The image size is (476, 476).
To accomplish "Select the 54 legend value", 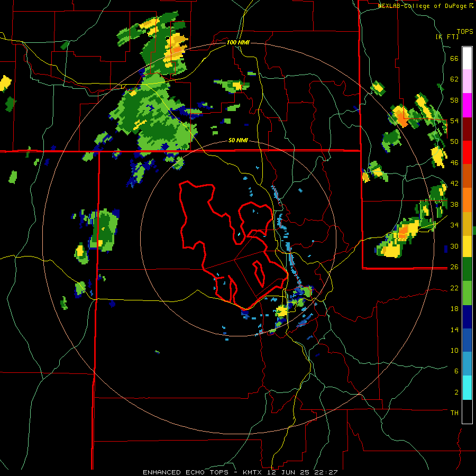I will tap(454, 121).
